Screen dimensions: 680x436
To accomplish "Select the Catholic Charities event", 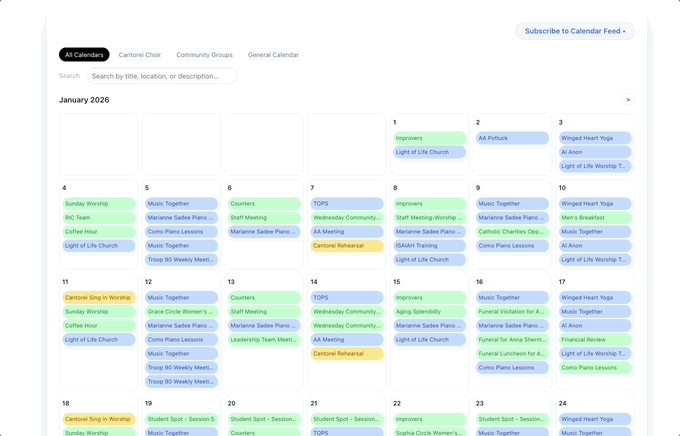I will 512,232.
